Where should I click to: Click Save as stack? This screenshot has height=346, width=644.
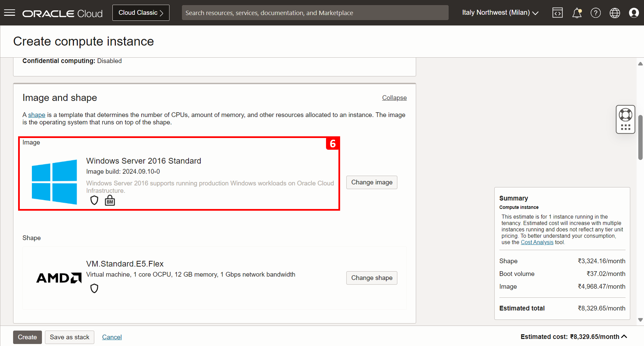pos(69,337)
